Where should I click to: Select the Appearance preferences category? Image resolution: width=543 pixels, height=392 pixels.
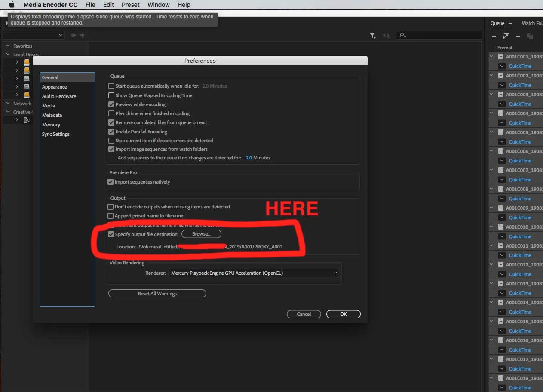(x=55, y=87)
